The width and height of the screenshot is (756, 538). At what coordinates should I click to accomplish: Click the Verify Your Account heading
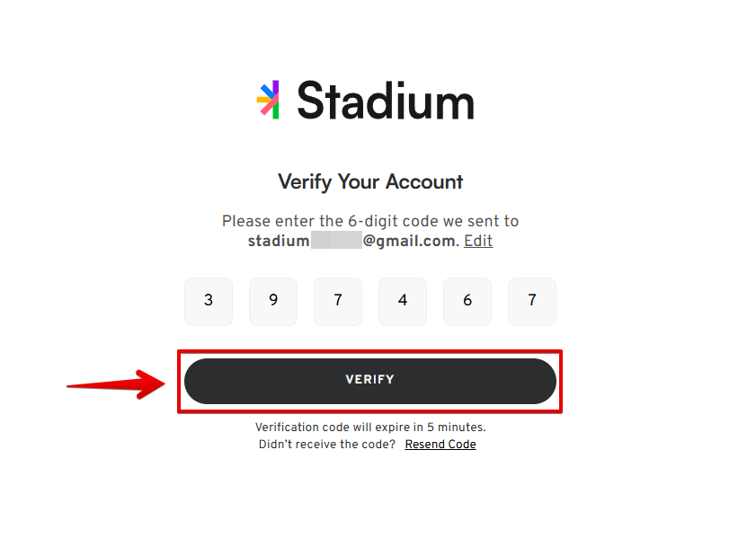coord(370,181)
